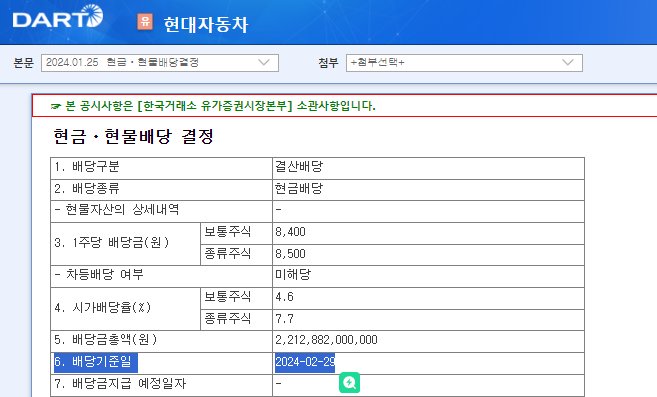Screen dimensions: 657x397
Task: Click the 한국거래소 notice text
Action: point(220,106)
